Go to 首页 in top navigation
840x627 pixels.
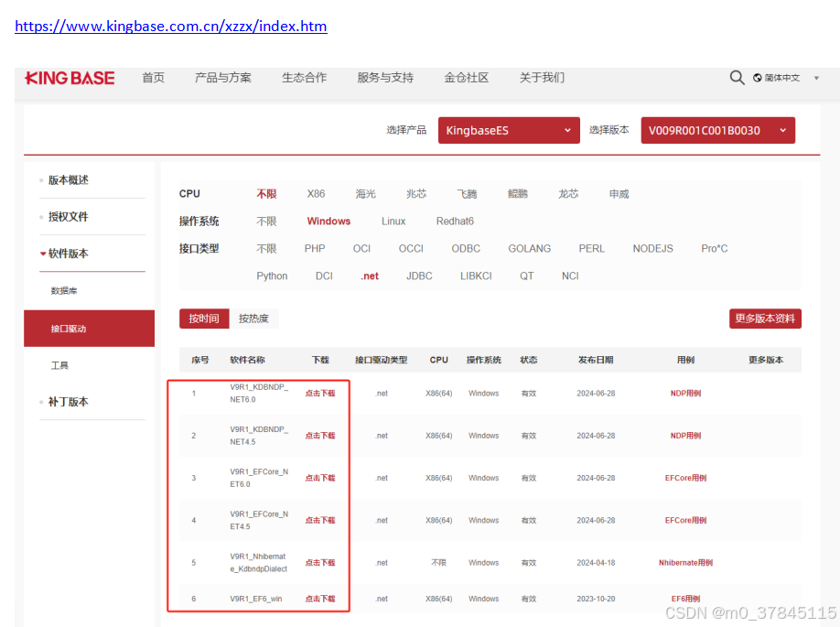153,78
